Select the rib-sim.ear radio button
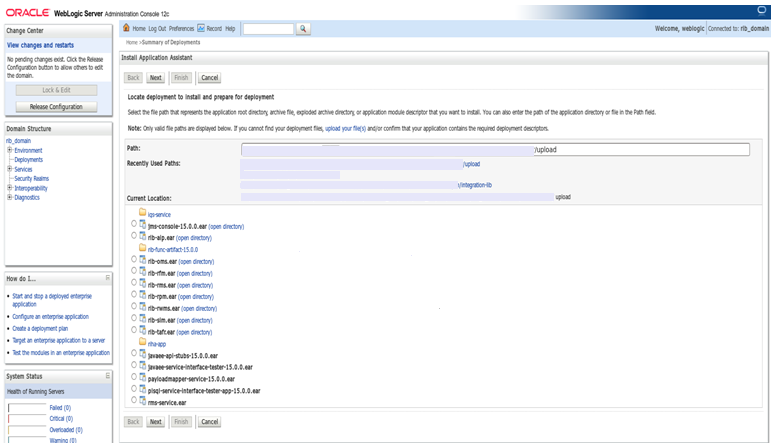 tap(134, 318)
